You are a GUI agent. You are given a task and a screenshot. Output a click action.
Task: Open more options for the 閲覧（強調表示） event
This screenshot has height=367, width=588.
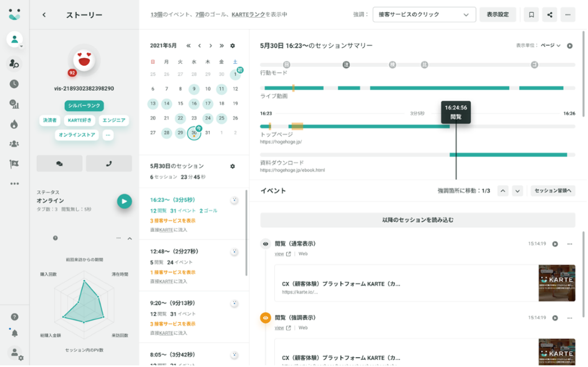tap(569, 318)
